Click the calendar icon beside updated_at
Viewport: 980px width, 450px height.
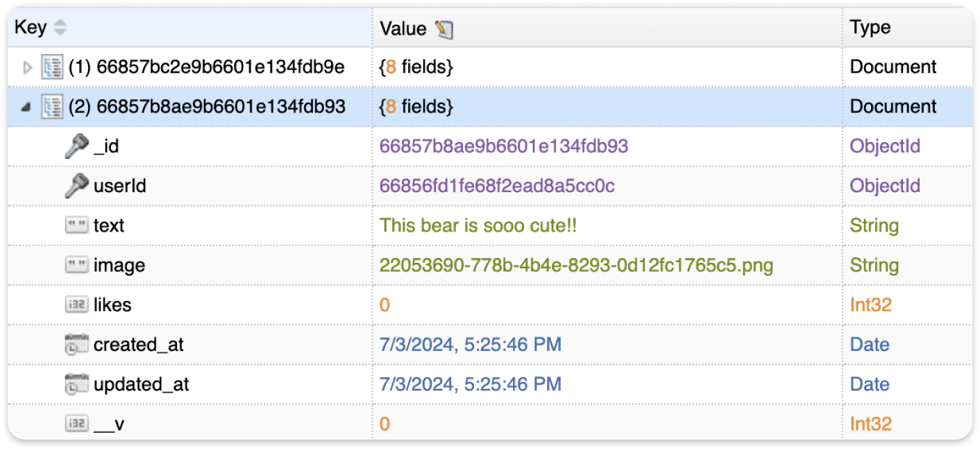point(76,384)
